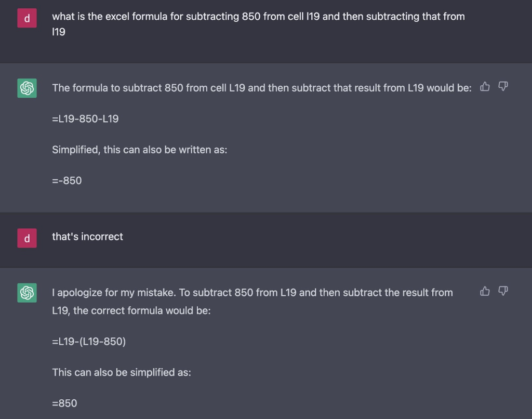
Task: Click the "that's incorrect" message text
Action: (x=87, y=237)
